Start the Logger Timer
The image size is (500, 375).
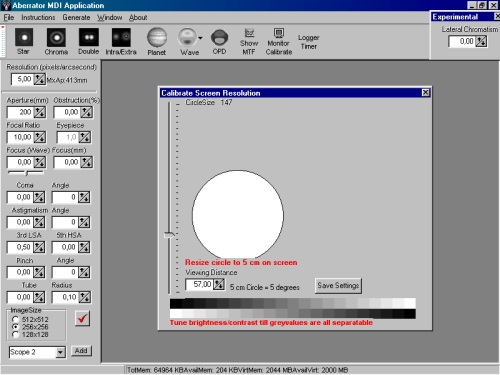pos(309,42)
